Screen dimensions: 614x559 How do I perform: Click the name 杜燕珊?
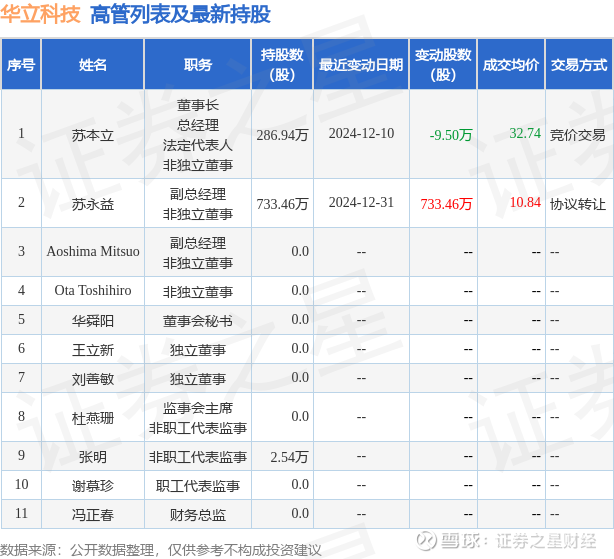(x=93, y=418)
